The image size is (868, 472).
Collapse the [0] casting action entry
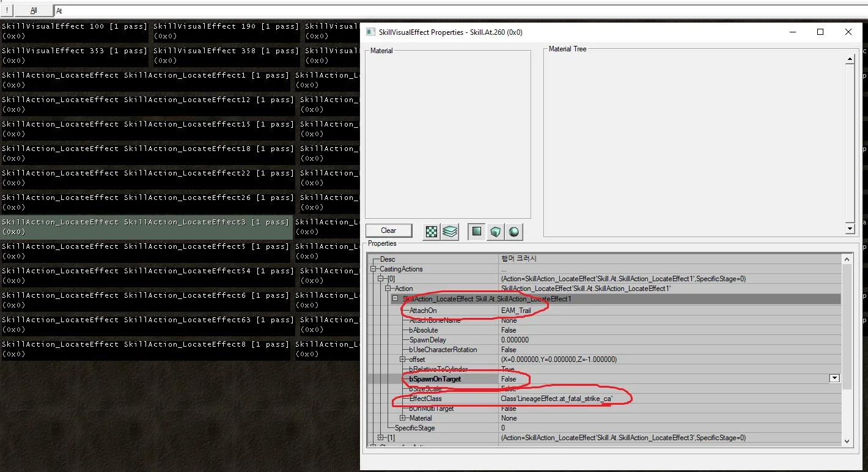[381, 279]
